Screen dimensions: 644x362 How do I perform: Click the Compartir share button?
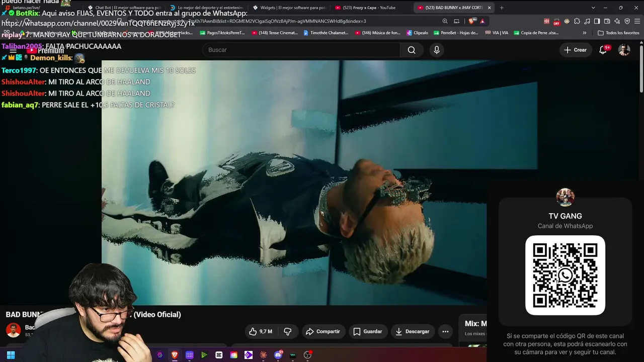coord(323,331)
